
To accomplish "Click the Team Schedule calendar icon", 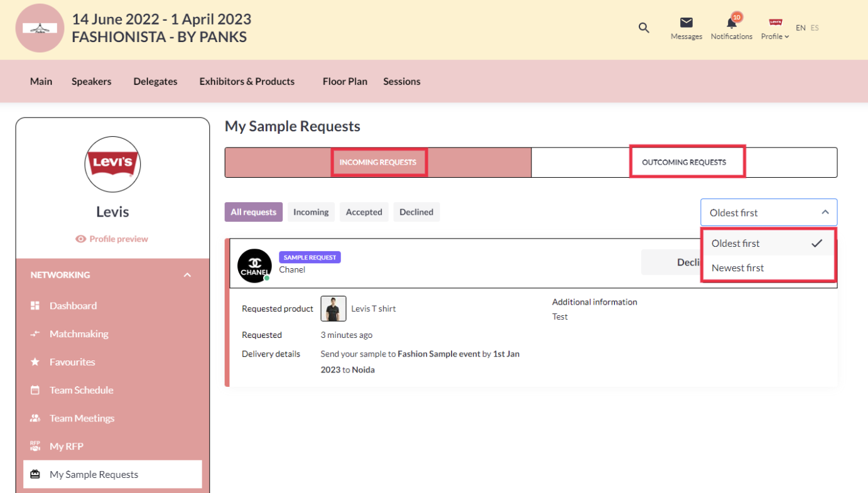I will pos(35,390).
